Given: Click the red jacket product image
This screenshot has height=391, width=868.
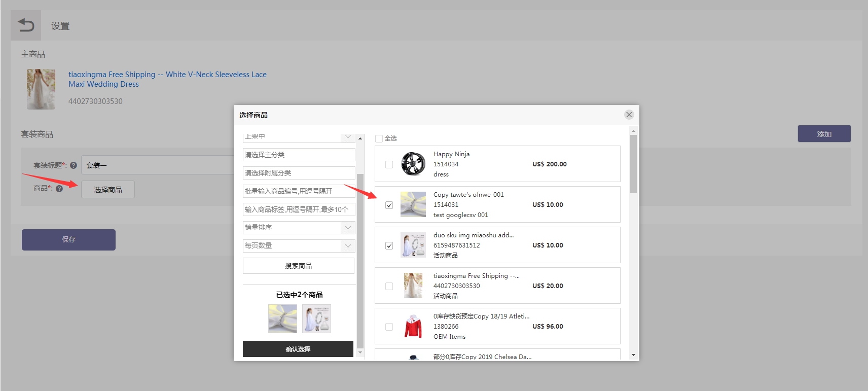Looking at the screenshot, I should coord(413,326).
